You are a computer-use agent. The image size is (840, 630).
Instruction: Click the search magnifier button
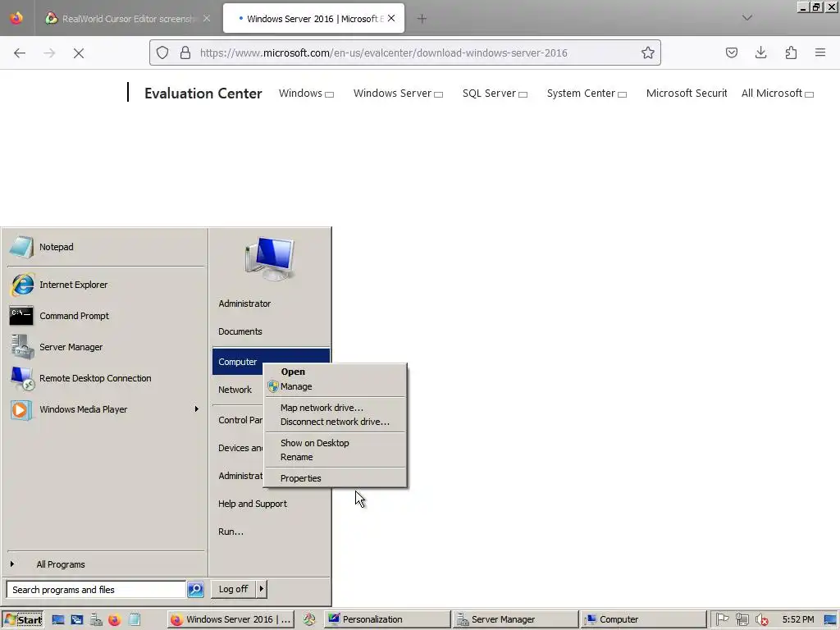click(x=195, y=589)
